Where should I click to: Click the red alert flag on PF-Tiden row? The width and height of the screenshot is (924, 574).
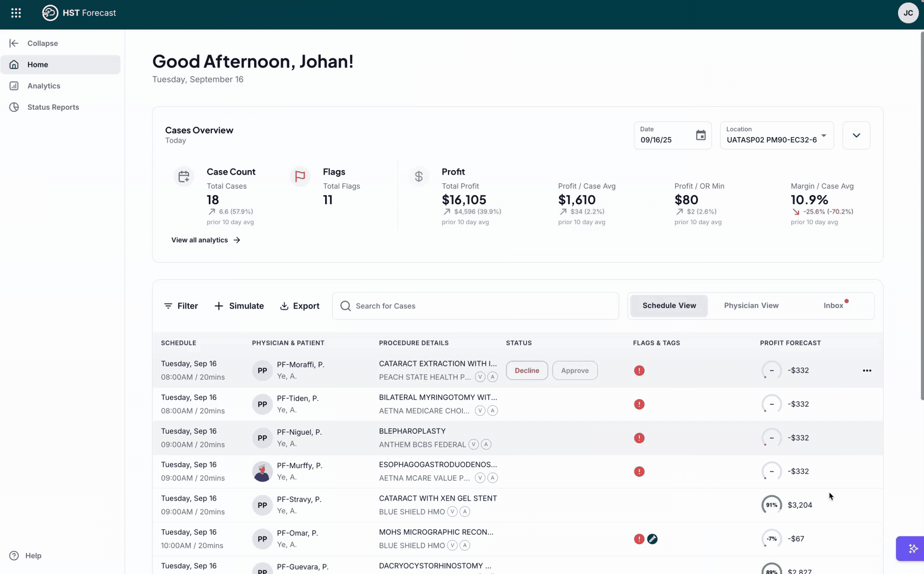[x=639, y=404]
